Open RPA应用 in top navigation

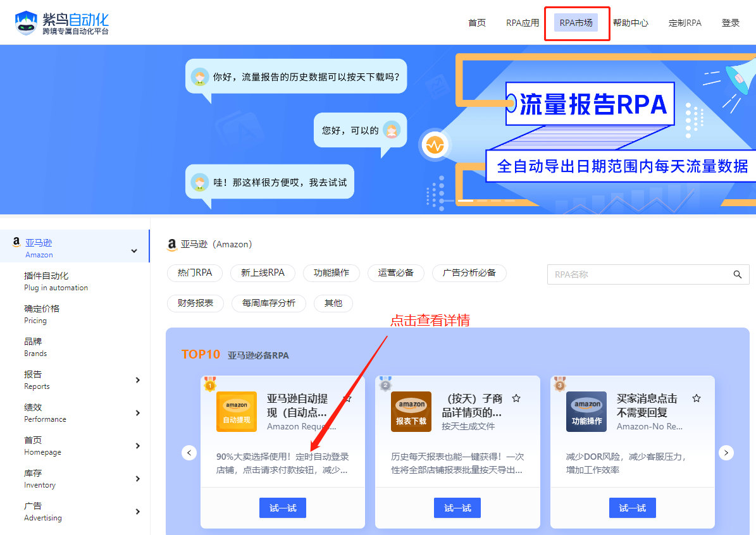click(x=523, y=23)
